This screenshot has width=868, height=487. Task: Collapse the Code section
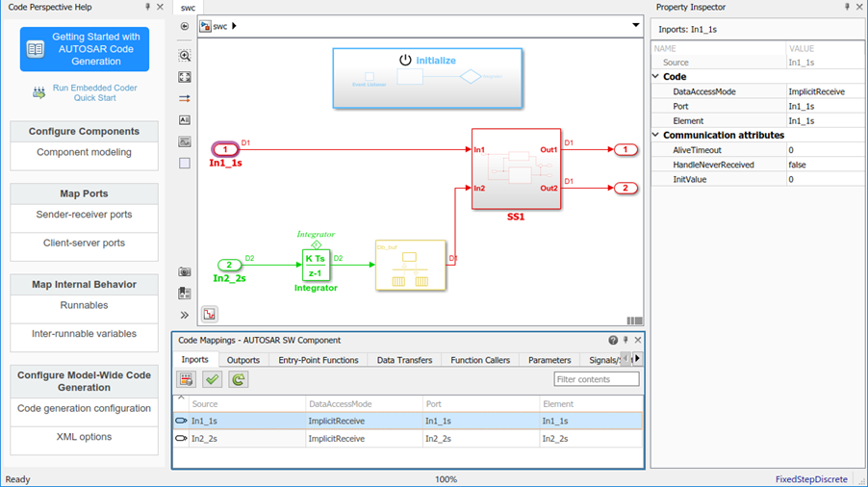pos(656,76)
